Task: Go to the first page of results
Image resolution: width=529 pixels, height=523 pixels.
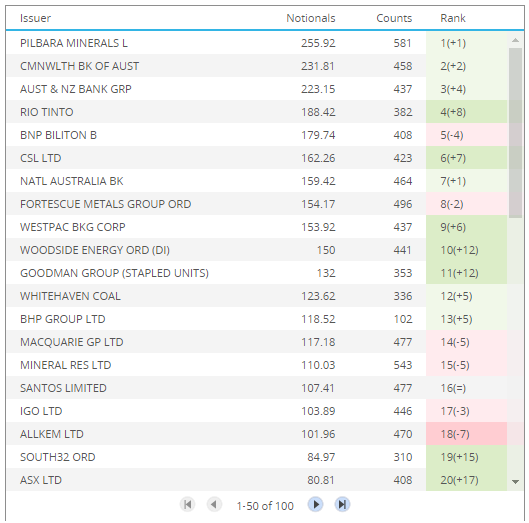Action: pyautogui.click(x=188, y=505)
